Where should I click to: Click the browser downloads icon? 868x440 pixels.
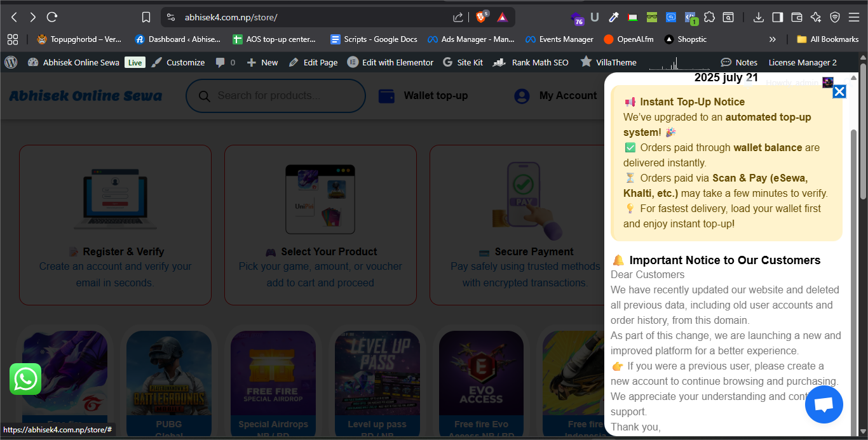coord(758,17)
